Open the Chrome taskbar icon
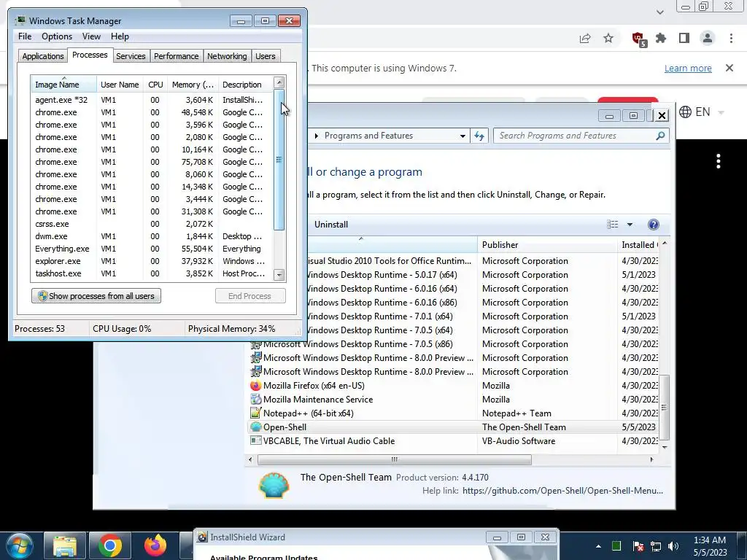The height and width of the screenshot is (560, 747). 110,546
